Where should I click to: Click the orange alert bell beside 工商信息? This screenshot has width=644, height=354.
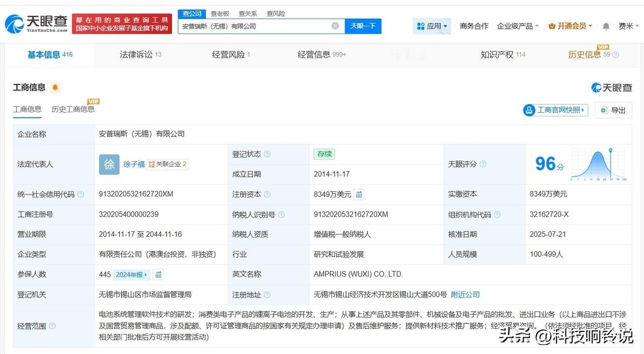click(55, 88)
